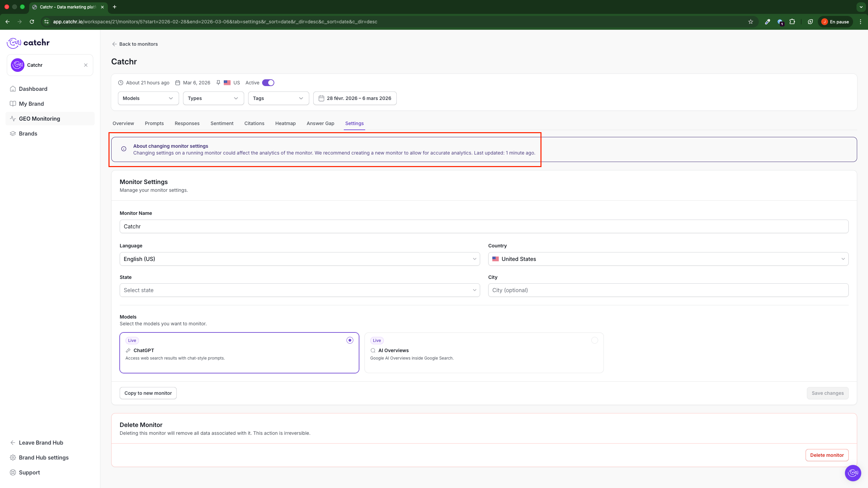Click the Support lifebuoy icon
868x488 pixels.
pos(13,472)
